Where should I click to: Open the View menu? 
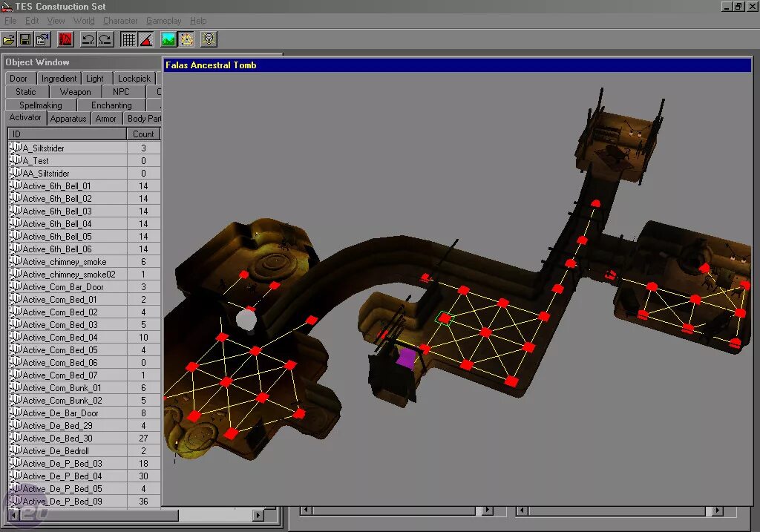56,21
